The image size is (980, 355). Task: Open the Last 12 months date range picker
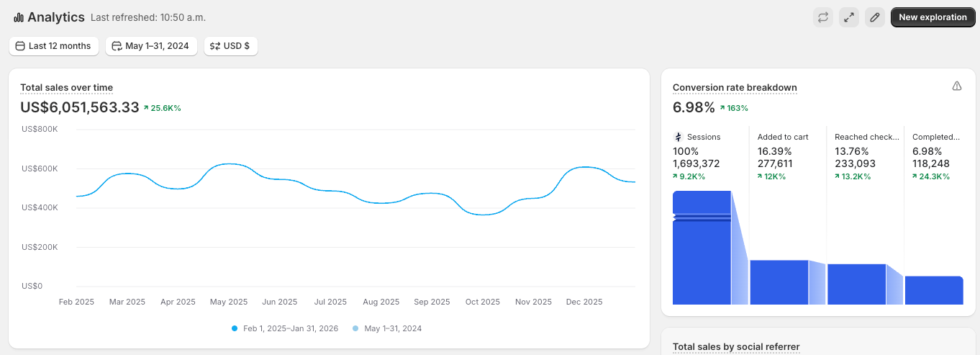coord(54,46)
